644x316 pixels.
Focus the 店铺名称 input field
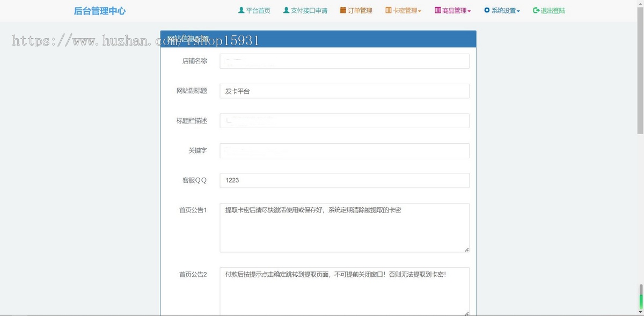(x=345, y=61)
